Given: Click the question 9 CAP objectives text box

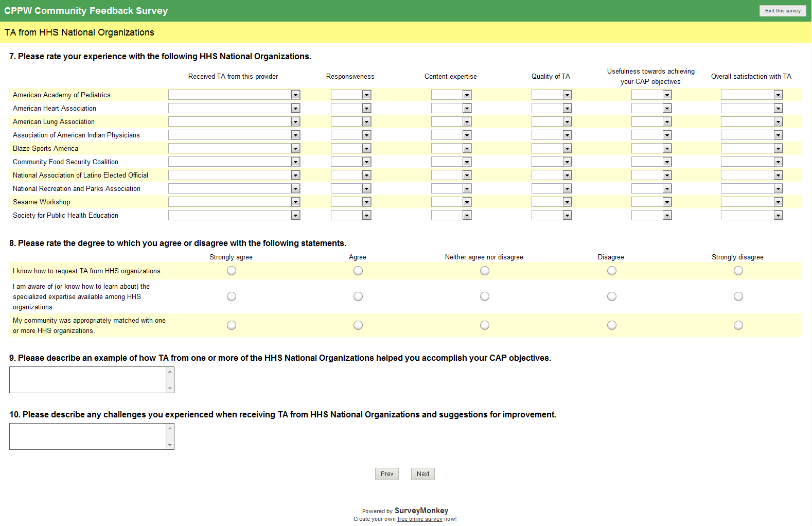Looking at the screenshot, I should point(87,380).
